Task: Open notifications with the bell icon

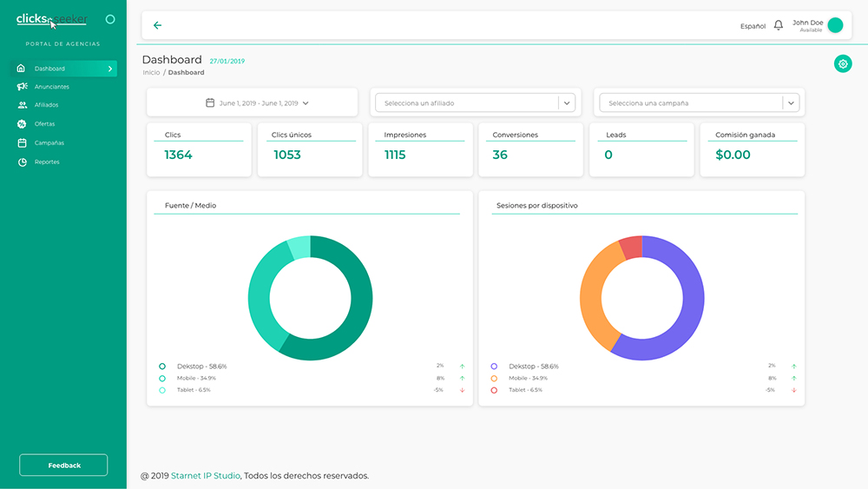Action: (x=779, y=25)
